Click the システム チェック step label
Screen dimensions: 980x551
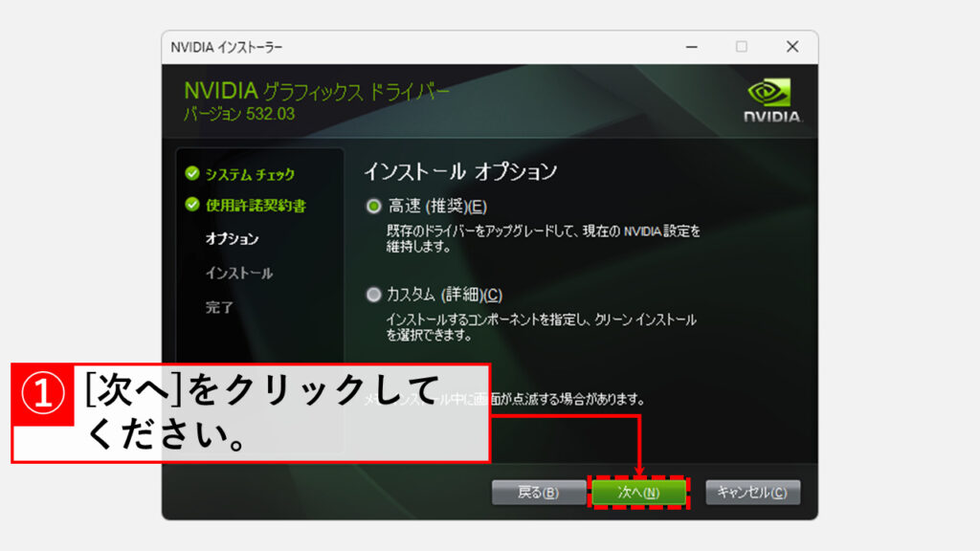coord(250,174)
